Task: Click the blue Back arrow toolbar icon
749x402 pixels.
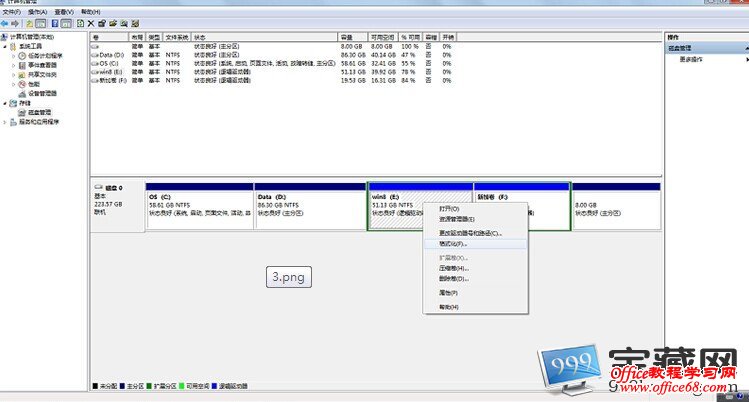Action: pyautogui.click(x=5, y=23)
